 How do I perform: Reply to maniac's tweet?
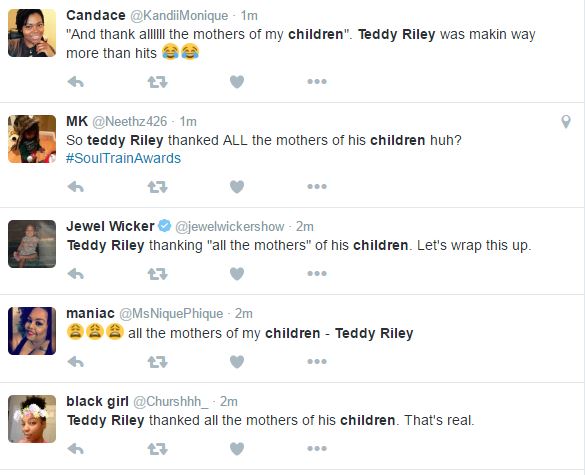(x=76, y=362)
